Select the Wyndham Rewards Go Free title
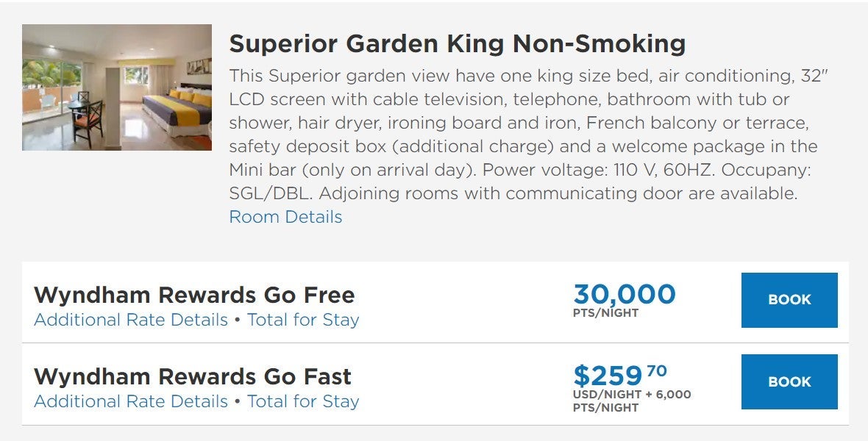This screenshot has height=441, width=868. pyautogui.click(x=194, y=295)
